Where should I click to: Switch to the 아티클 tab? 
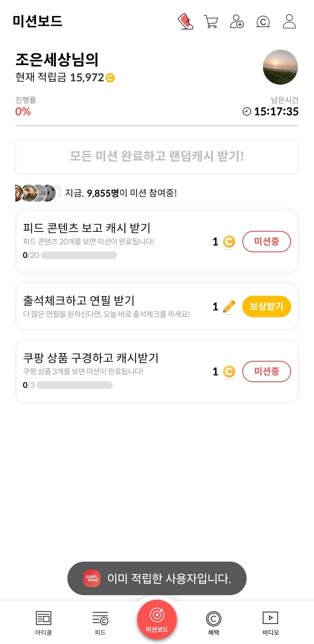coord(44,622)
